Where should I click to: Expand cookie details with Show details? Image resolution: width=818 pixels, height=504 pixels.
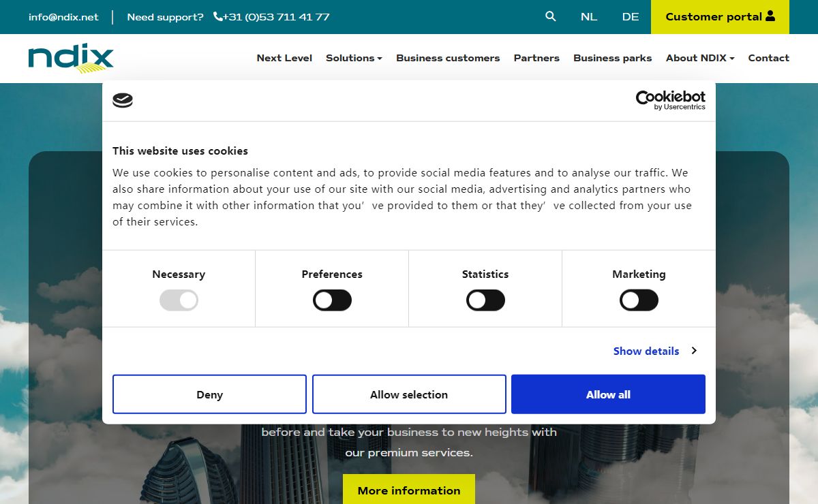(x=654, y=351)
